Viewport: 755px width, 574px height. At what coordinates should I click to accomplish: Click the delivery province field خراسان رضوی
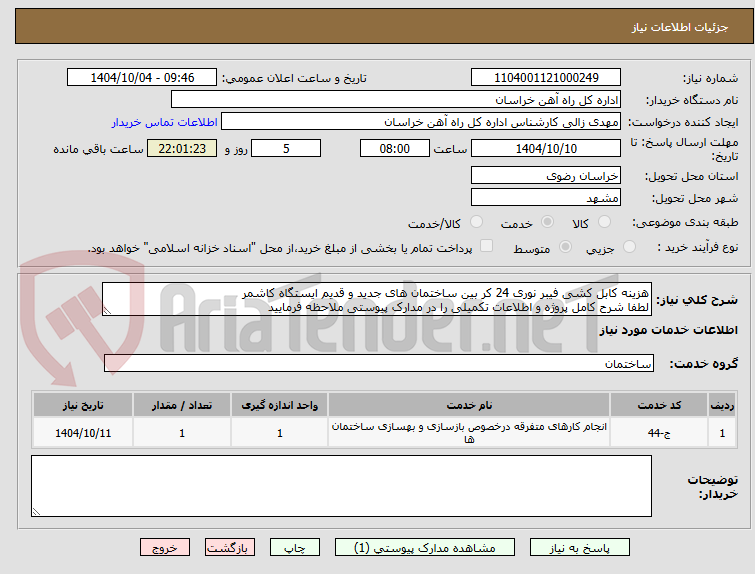pyautogui.click(x=546, y=175)
